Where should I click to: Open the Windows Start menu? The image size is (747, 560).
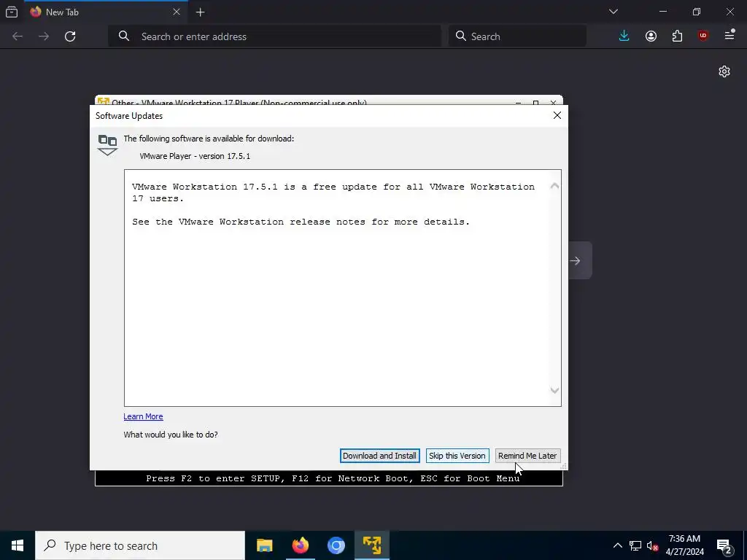tap(18, 545)
